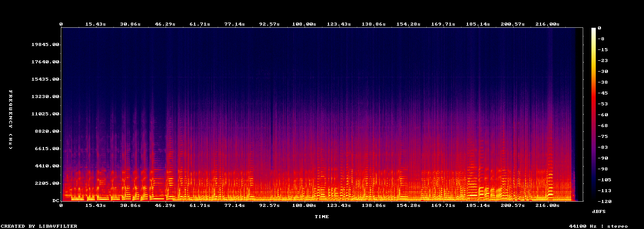The width and height of the screenshot is (644, 229).
Task: Click 108.00s on the bottom time axis
Action: [x=304, y=205]
